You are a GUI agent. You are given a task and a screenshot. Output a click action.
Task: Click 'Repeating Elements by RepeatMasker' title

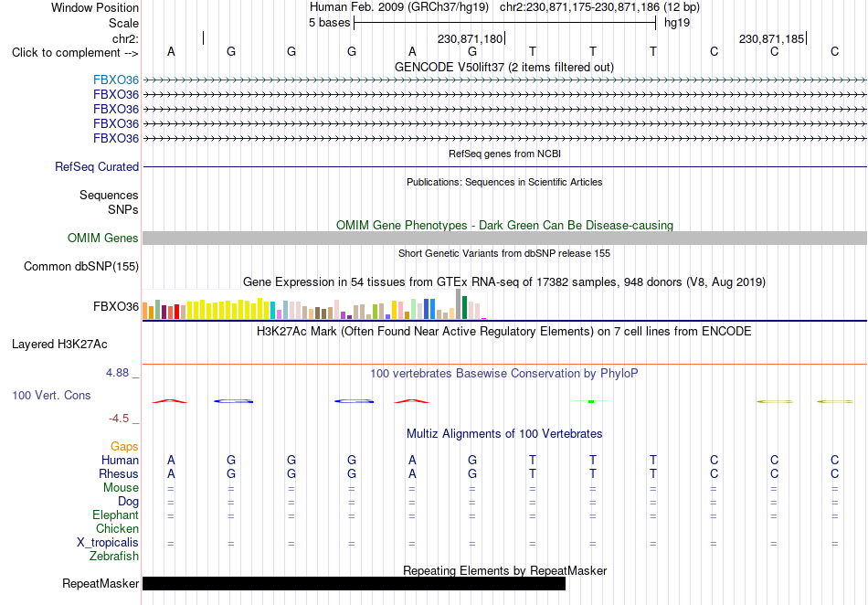coord(504,570)
